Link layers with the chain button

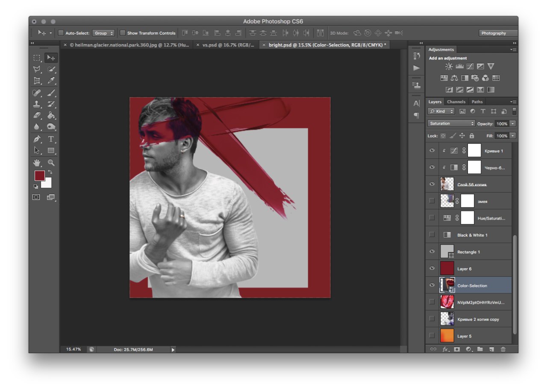pos(433,349)
